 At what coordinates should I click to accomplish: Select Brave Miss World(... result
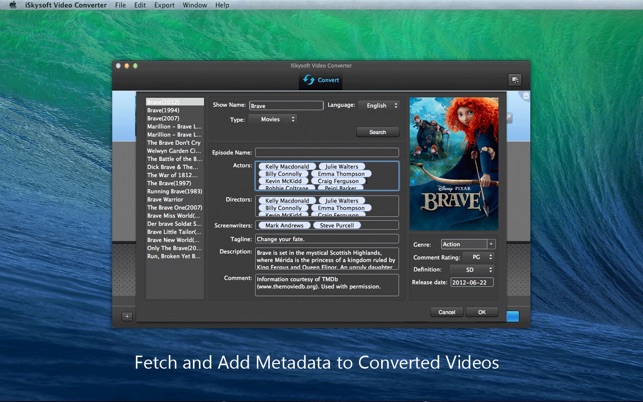[x=175, y=215]
